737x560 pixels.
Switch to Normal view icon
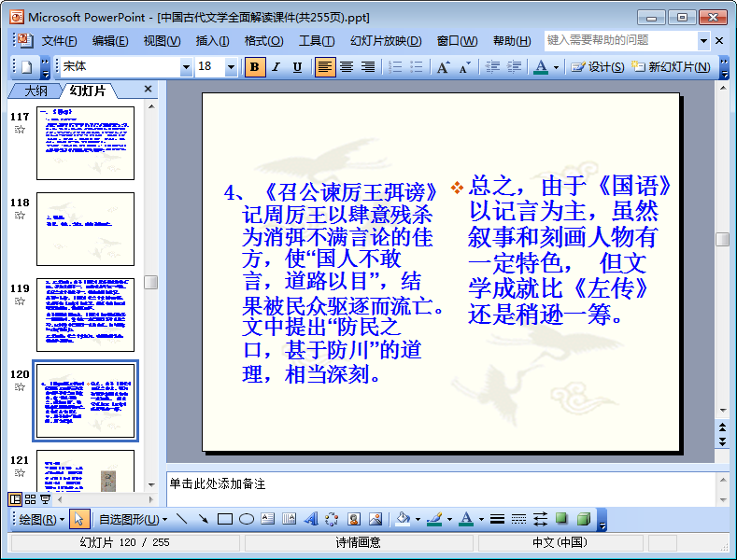click(16, 499)
